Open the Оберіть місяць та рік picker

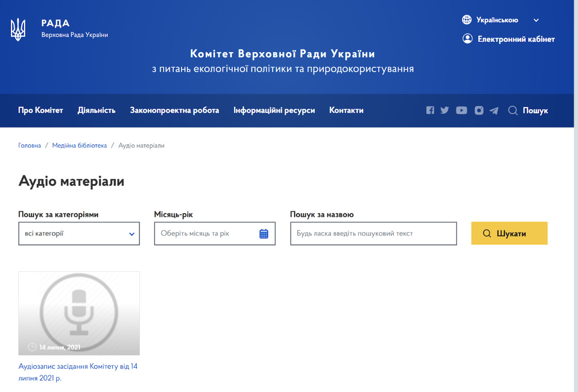pos(208,234)
